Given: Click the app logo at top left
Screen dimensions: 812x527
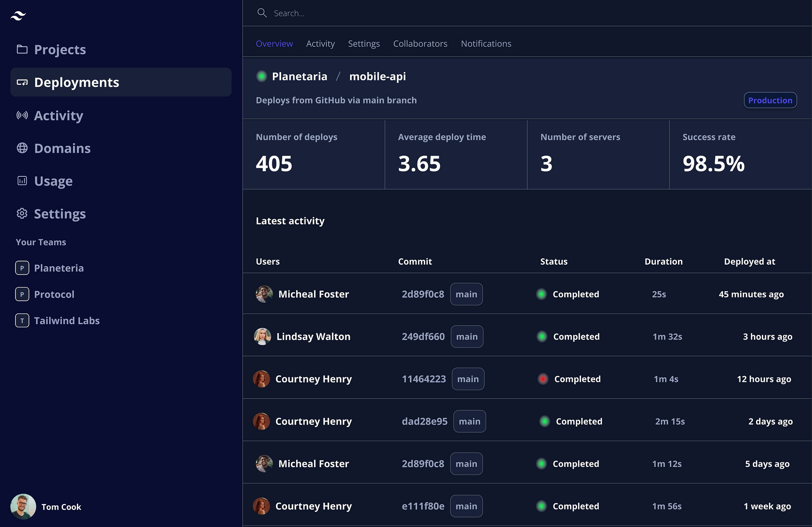Looking at the screenshot, I should 17,16.
